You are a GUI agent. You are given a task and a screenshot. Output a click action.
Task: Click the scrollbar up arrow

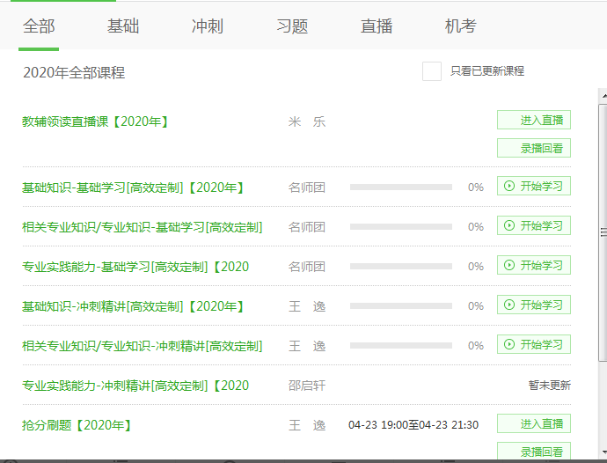pos(601,95)
